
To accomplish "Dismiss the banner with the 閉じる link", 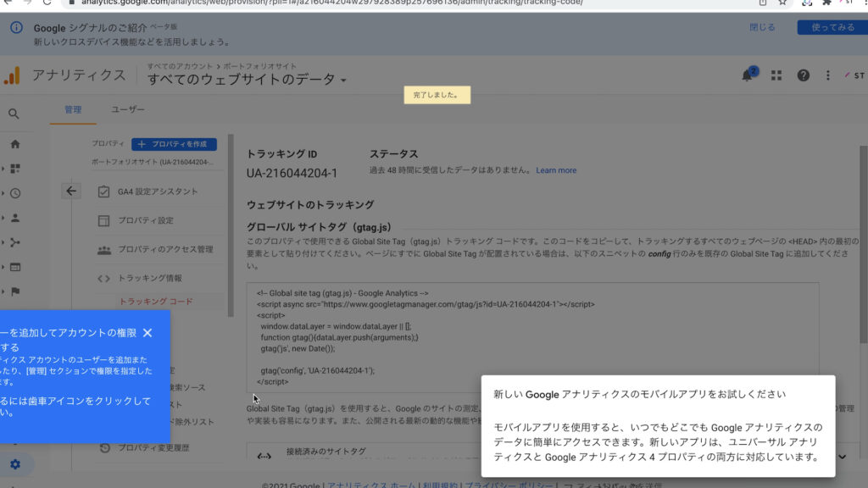I will tap(762, 27).
